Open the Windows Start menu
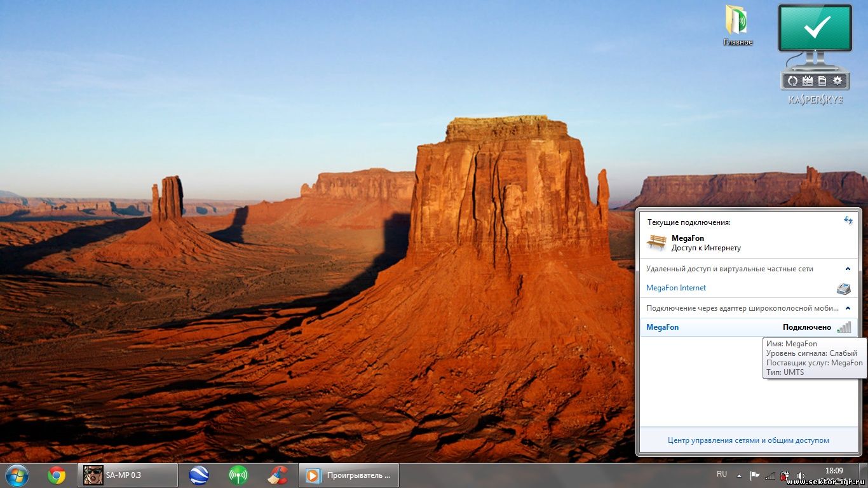This screenshot has width=868, height=488. pyautogui.click(x=17, y=475)
